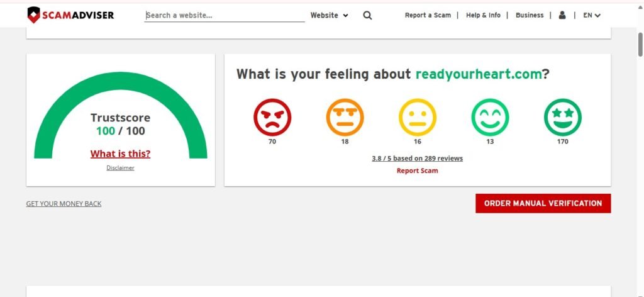Screen dimensions: 644x297
Task: Select the star-eyed dark green face rating
Action: click(563, 118)
